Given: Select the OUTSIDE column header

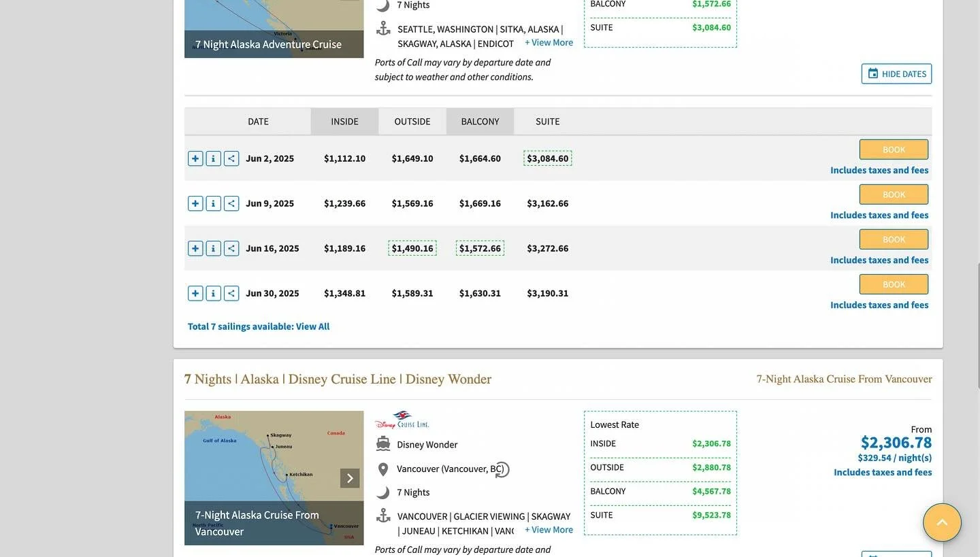Looking at the screenshot, I should click(x=412, y=122).
